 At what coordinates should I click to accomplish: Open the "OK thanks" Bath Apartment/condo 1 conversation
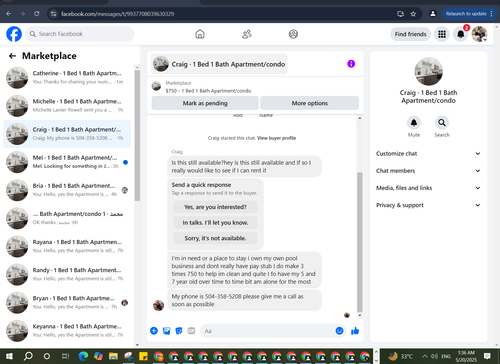click(67, 218)
